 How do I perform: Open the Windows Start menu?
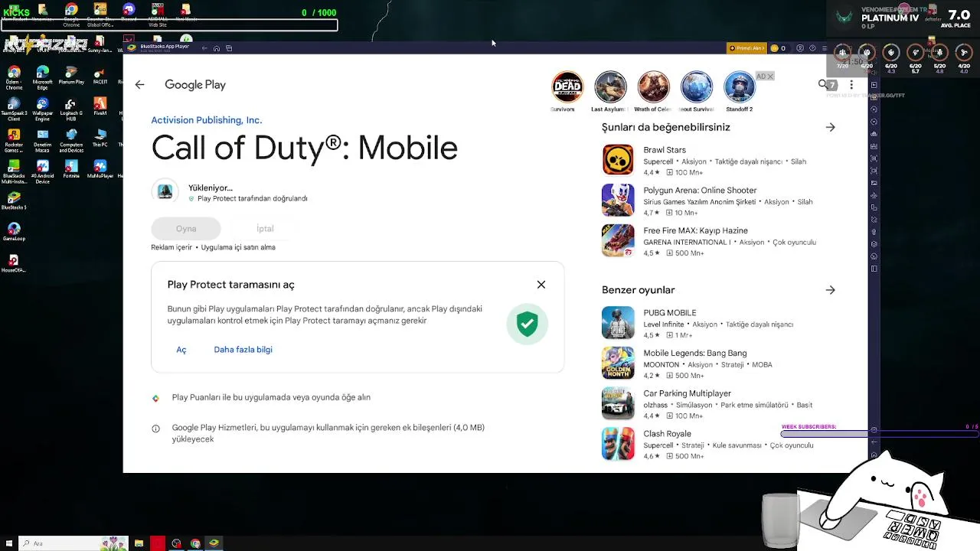tap(9, 543)
